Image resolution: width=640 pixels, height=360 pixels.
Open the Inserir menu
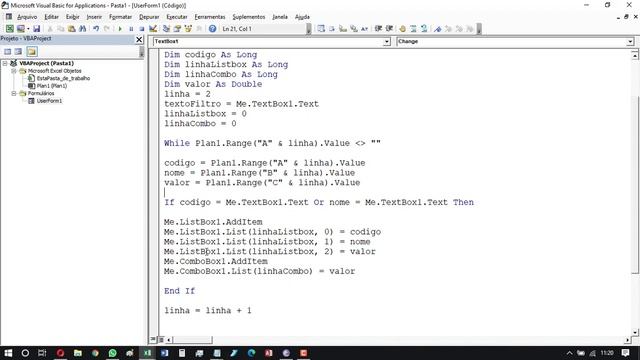(94, 17)
